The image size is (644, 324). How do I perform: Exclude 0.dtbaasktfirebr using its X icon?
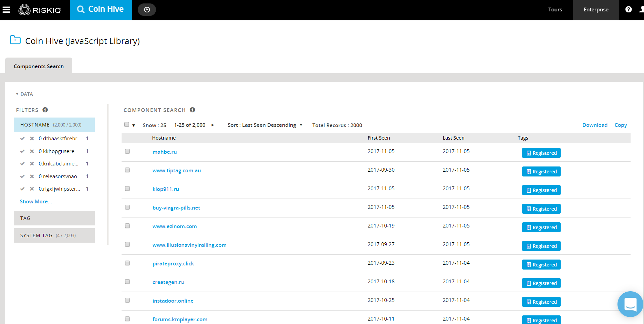(x=32, y=139)
